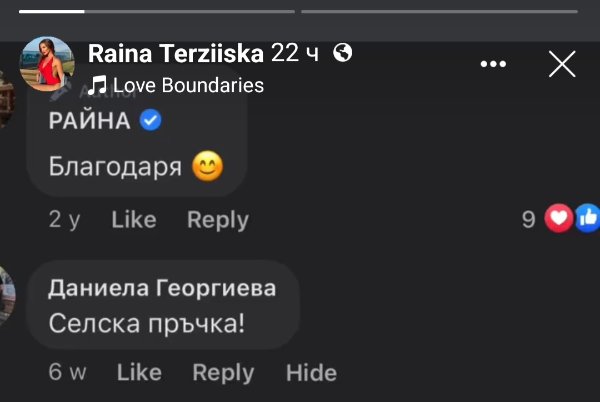Click the blue verified badge next to РАЙНА

click(x=151, y=121)
